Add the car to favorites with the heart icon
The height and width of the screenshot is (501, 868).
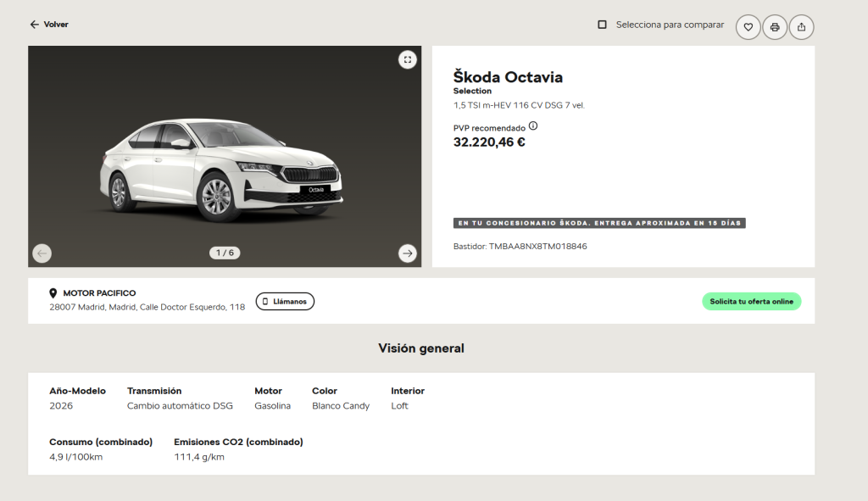tap(748, 27)
